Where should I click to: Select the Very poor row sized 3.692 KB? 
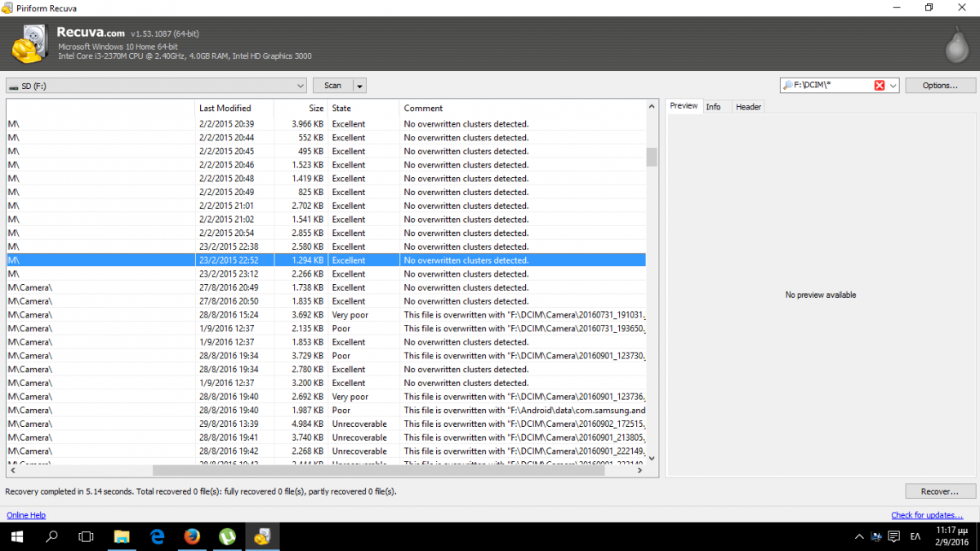[326, 315]
